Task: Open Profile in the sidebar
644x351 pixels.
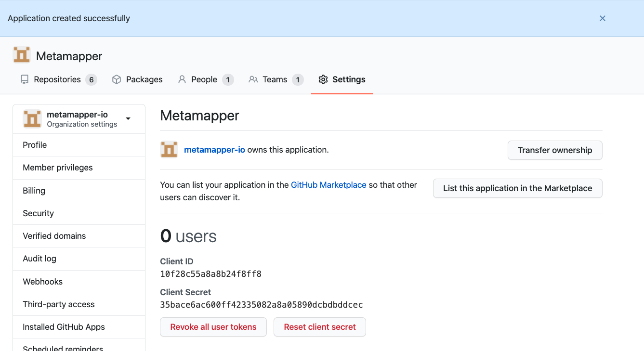Action: pos(79,145)
